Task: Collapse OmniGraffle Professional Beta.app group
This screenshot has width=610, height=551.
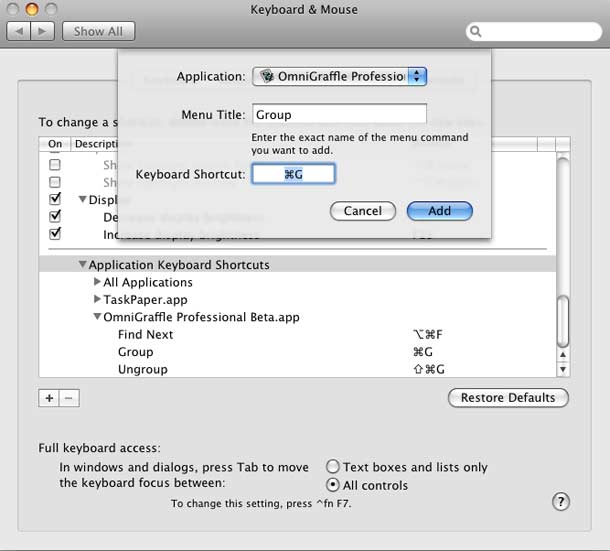Action: click(97, 316)
